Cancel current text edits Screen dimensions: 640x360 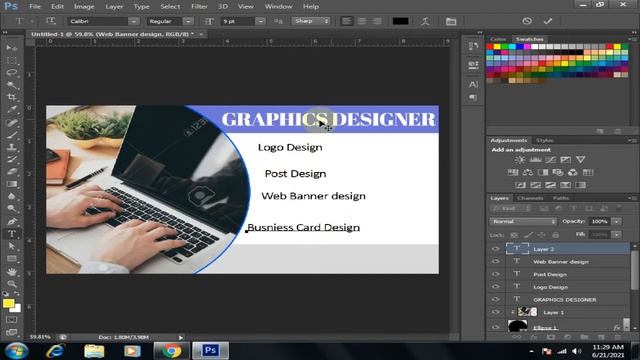tap(527, 21)
